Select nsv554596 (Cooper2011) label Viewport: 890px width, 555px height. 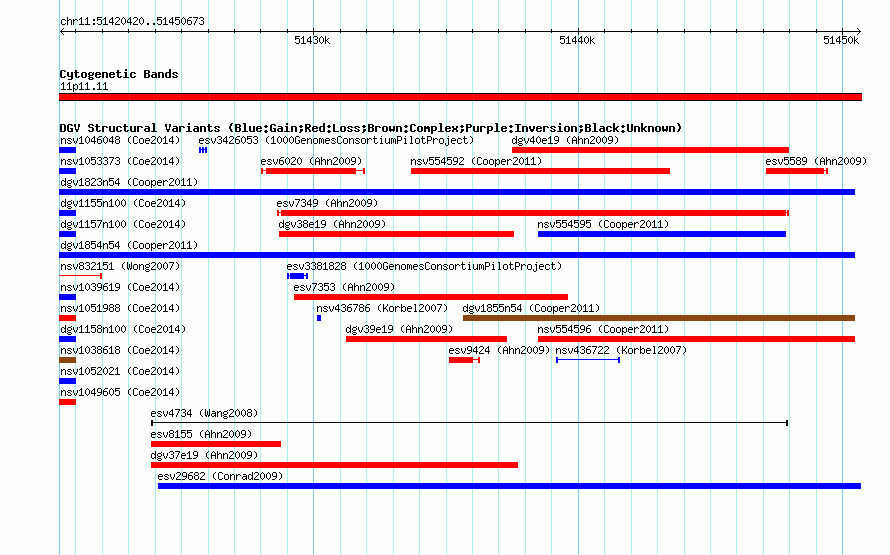pyautogui.click(x=603, y=329)
